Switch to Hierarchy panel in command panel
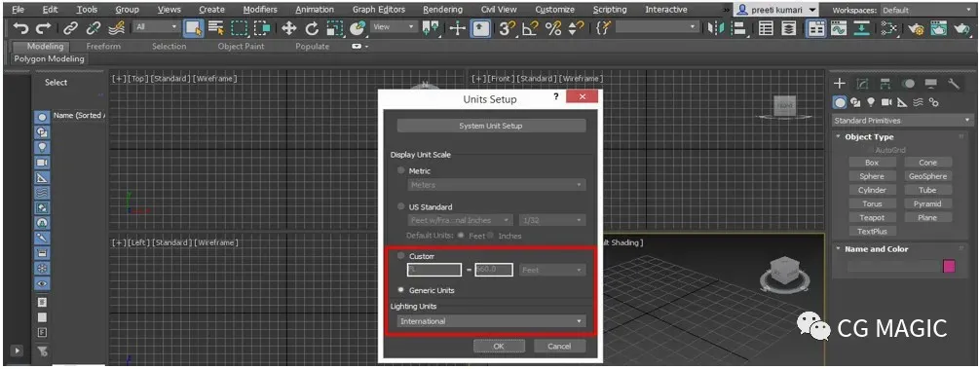This screenshot has width=980, height=369. point(886,84)
